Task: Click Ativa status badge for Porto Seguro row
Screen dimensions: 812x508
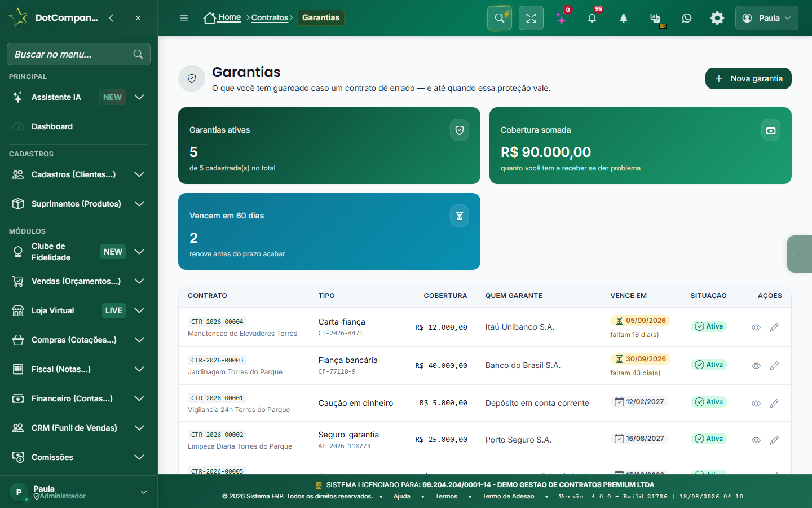Action: pos(709,439)
